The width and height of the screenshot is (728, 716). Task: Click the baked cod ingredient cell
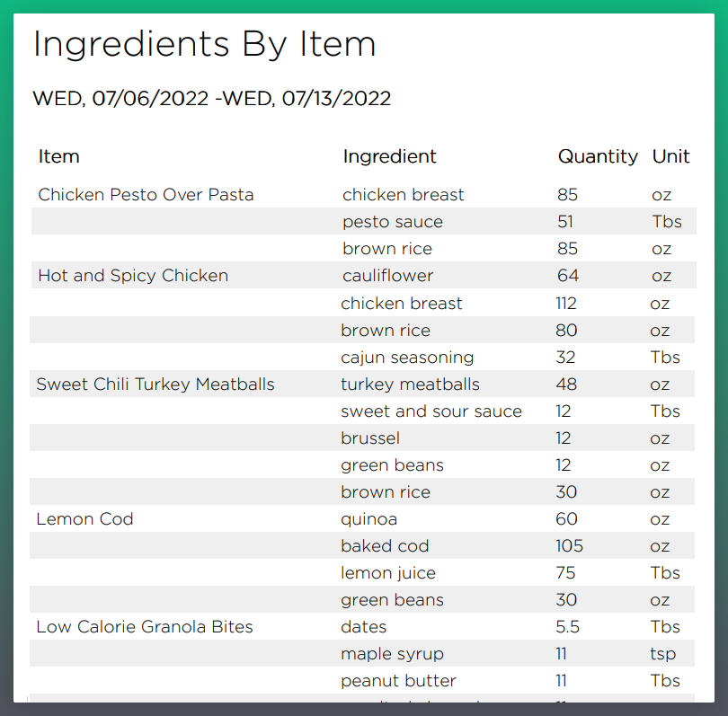[x=385, y=546]
